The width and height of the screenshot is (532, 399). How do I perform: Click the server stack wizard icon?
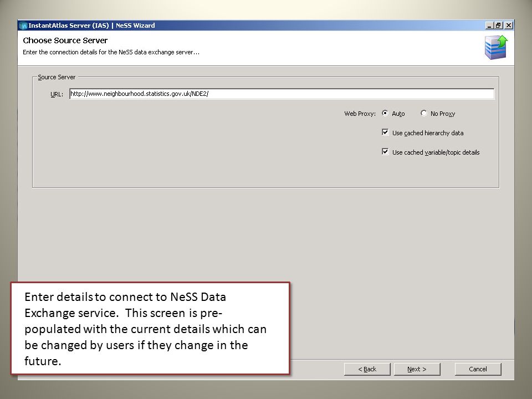pyautogui.click(x=496, y=48)
